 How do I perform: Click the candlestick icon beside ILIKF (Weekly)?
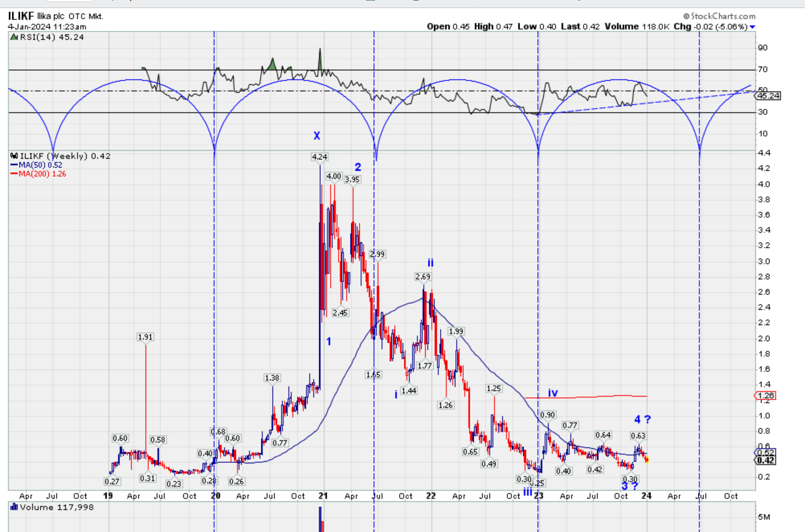point(14,156)
